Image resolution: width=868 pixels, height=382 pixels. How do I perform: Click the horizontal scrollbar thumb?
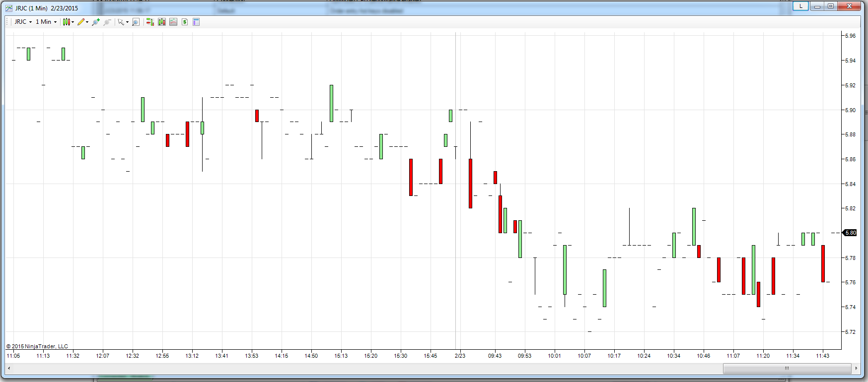787,368
